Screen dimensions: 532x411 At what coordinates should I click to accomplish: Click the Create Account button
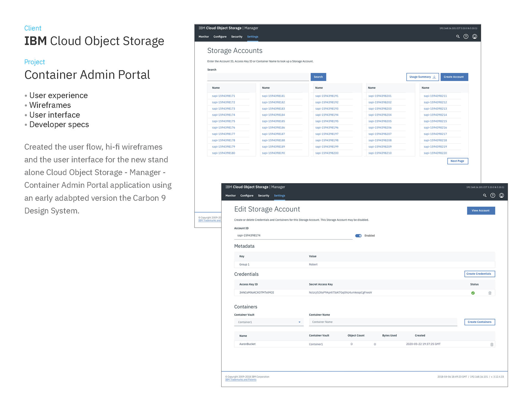tap(454, 77)
